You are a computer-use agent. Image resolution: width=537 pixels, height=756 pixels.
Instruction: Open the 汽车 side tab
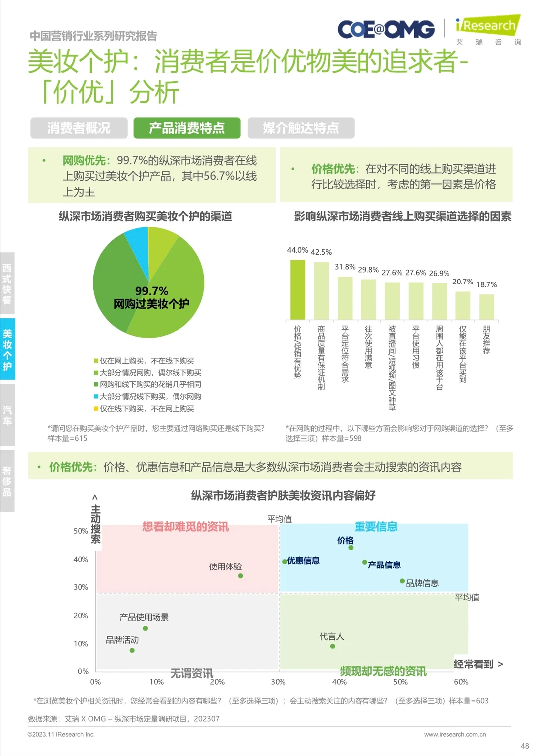pyautogui.click(x=7, y=415)
